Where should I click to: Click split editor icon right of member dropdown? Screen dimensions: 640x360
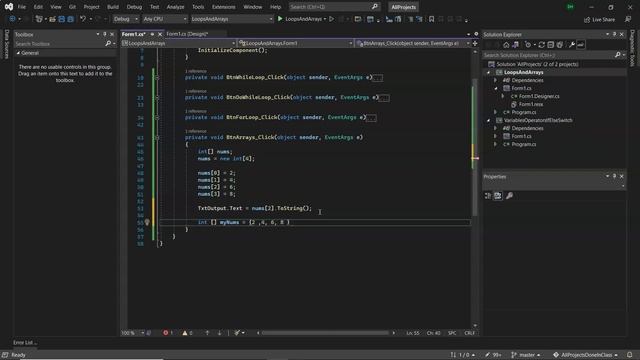point(475,43)
